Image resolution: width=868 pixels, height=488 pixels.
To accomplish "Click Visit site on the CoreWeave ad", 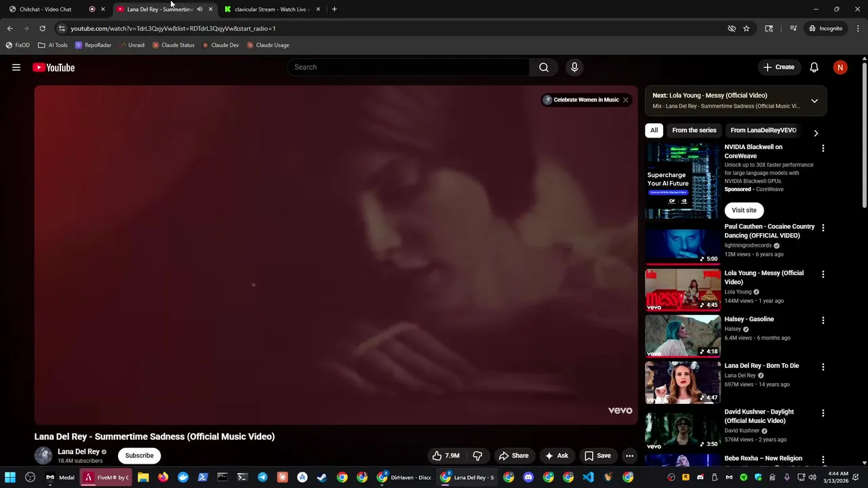I will [x=744, y=210].
